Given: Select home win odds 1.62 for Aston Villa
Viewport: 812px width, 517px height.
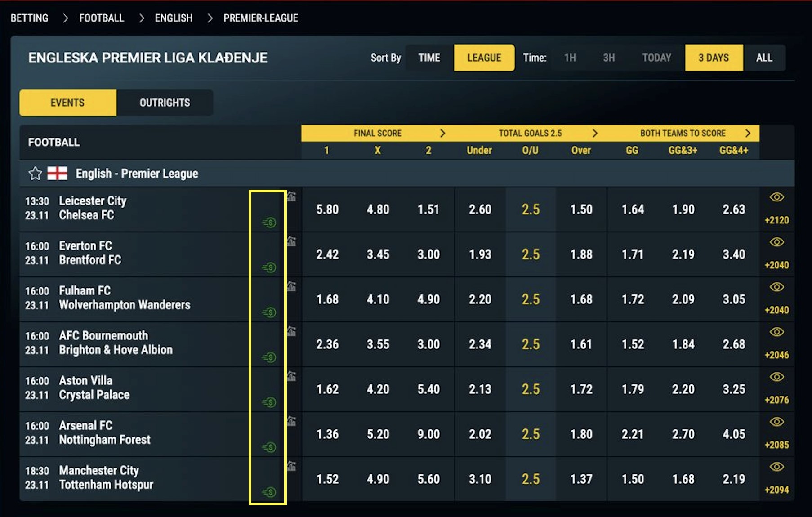Looking at the screenshot, I should tap(327, 389).
